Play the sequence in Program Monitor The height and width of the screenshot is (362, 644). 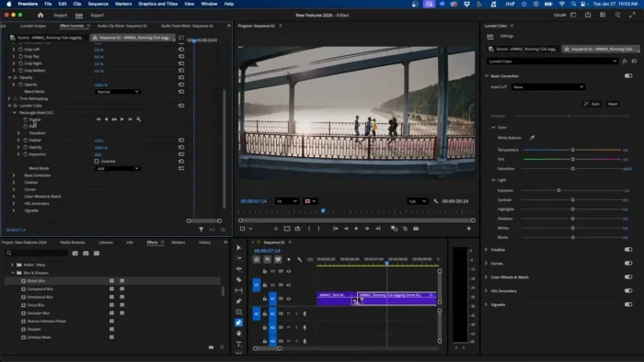tap(357, 229)
